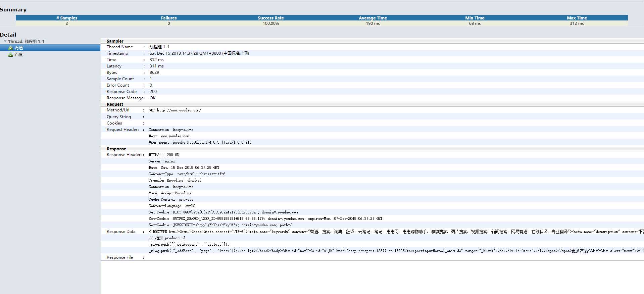Viewport: 644px width, 294px height.
Task: Click the 'Detail' heading
Action: [8, 35]
